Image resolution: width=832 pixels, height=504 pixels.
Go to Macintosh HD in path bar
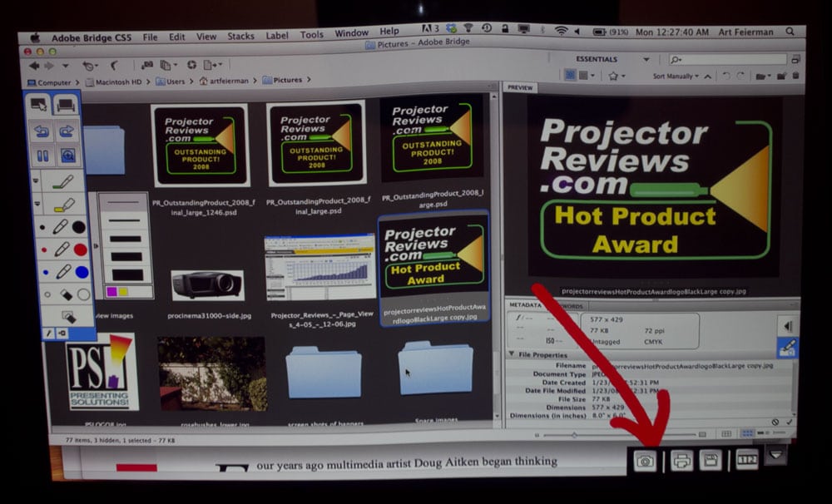click(113, 82)
